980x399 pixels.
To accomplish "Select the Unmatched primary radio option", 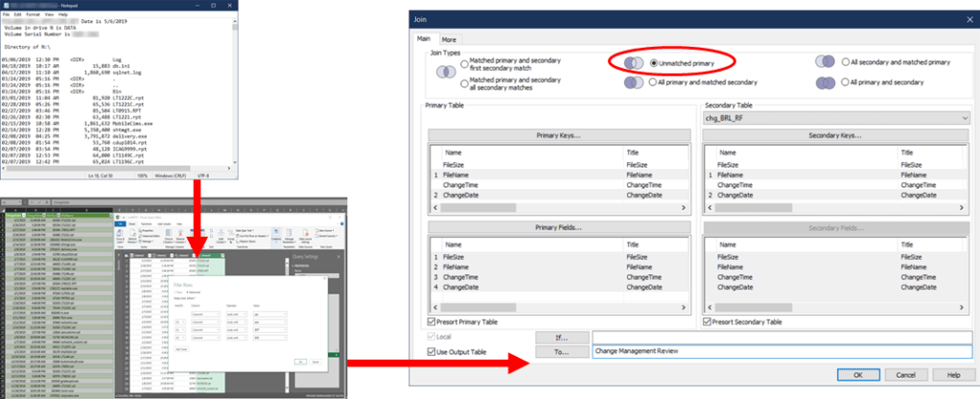I will [x=654, y=63].
